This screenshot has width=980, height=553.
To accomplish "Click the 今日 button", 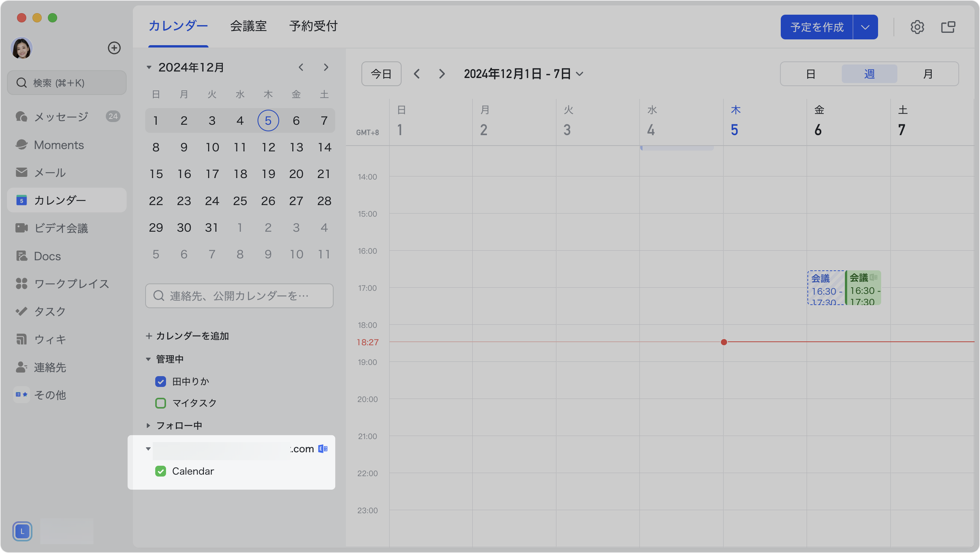I will (x=381, y=74).
